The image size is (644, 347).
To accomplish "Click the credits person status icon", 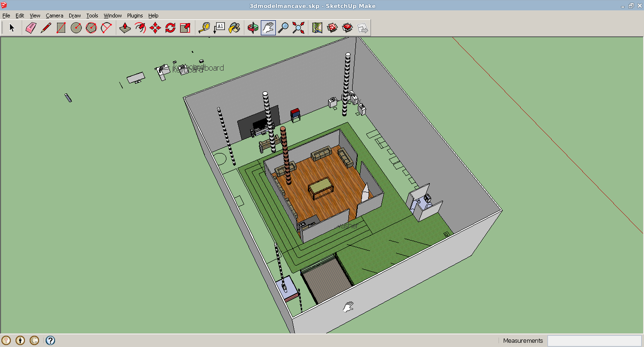I will (x=20, y=340).
